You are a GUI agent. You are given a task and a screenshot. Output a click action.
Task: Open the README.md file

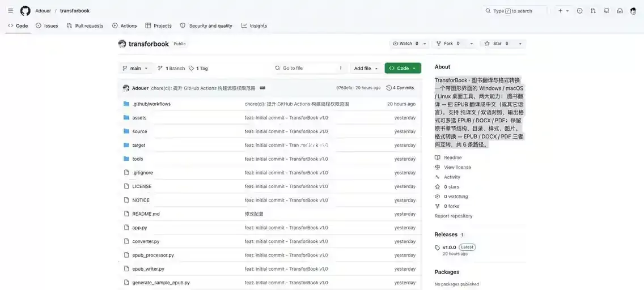(x=146, y=214)
